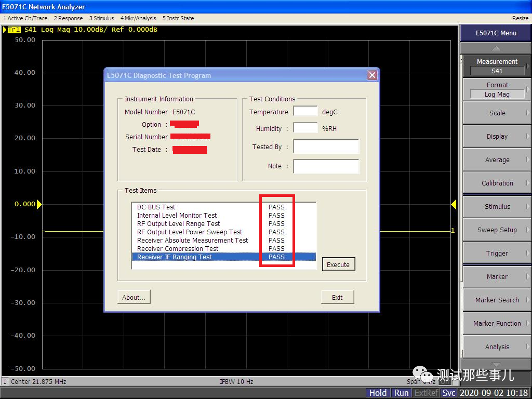
Task: Click the Hold status indicator
Action: pyautogui.click(x=378, y=393)
